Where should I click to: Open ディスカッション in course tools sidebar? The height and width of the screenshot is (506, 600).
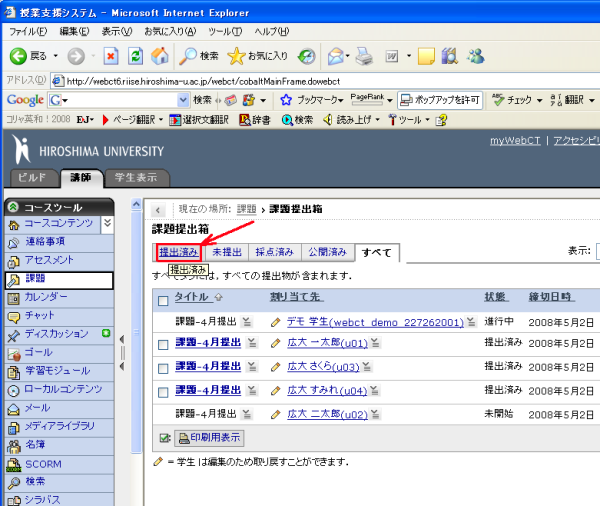pyautogui.click(x=59, y=334)
